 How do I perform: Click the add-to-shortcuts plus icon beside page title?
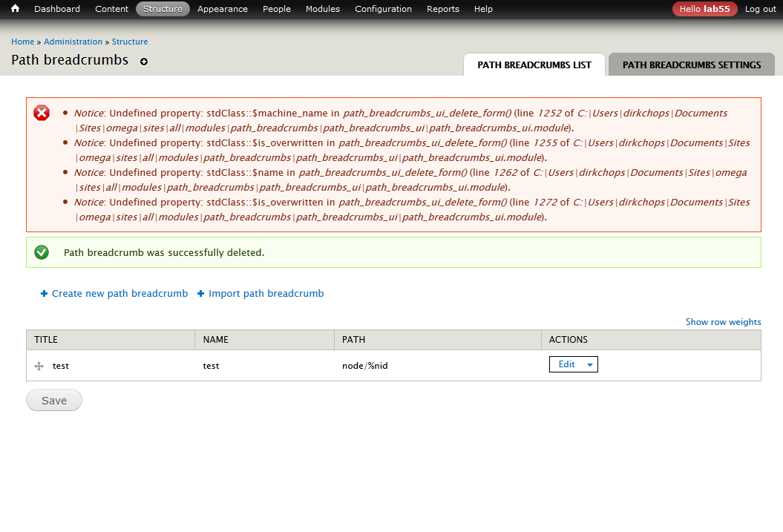tap(144, 62)
